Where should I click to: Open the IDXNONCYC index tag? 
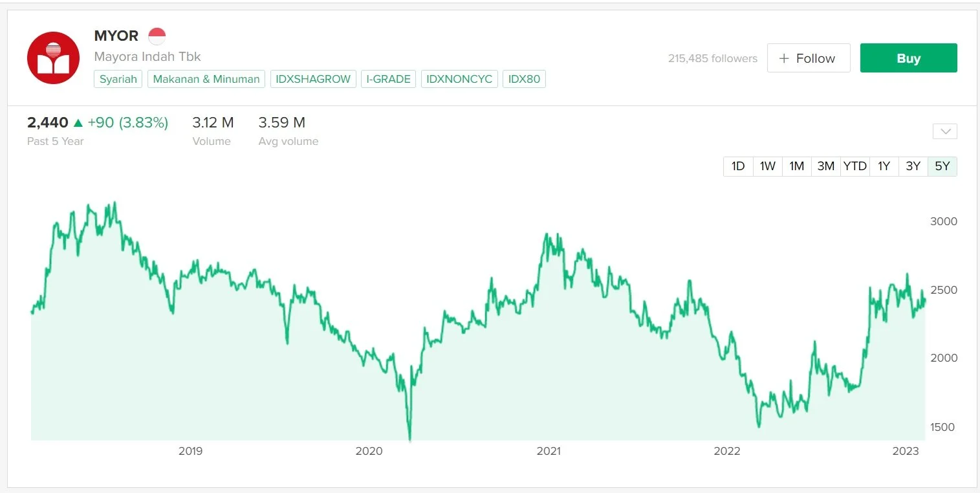[459, 79]
